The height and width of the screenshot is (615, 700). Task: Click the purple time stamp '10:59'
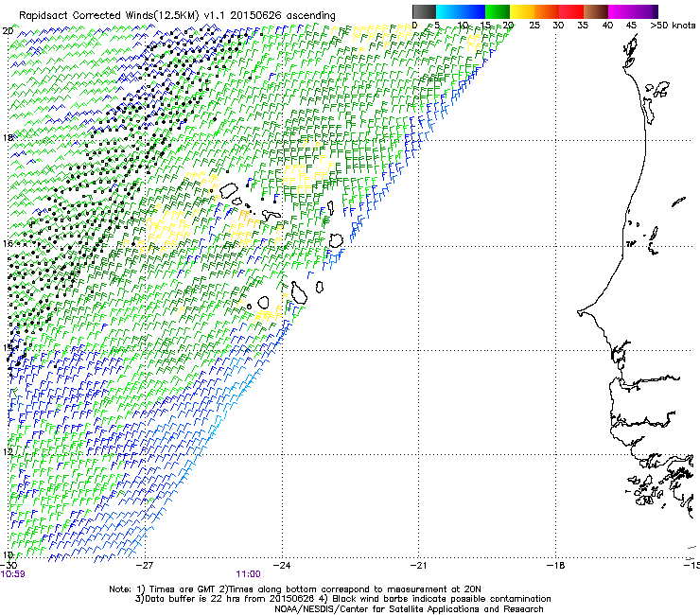click(x=12, y=574)
